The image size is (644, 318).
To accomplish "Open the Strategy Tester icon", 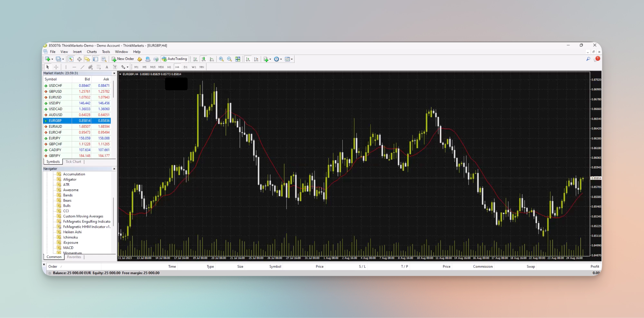I will (x=104, y=59).
